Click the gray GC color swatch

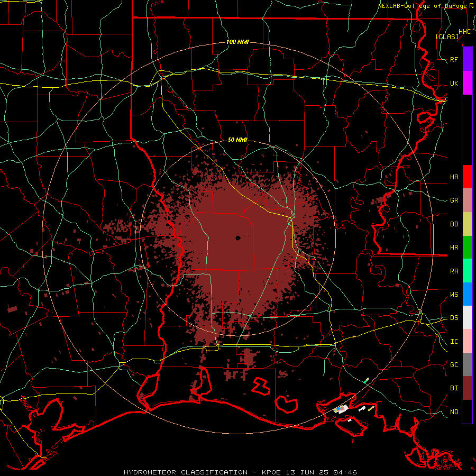click(467, 364)
